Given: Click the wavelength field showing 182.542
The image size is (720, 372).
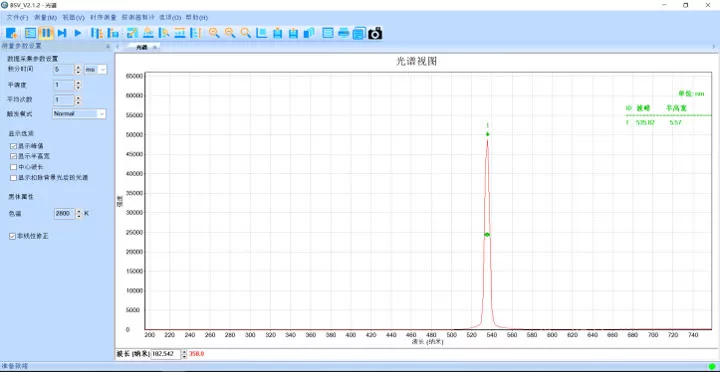Looking at the screenshot, I should pos(166,354).
